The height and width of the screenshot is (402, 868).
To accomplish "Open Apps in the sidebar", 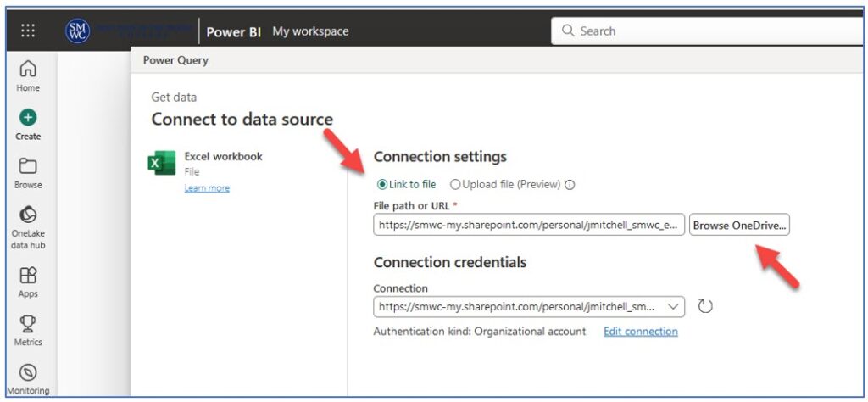I will 28,282.
